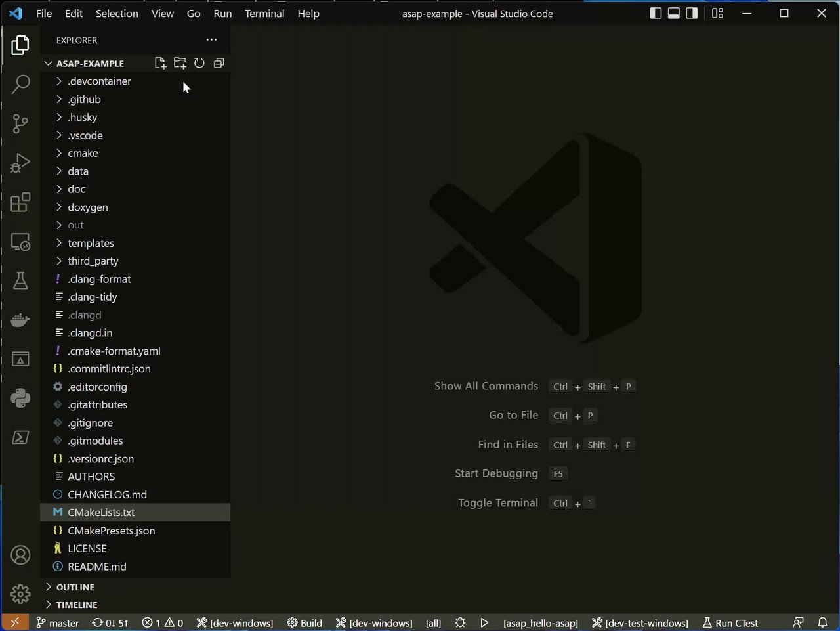Open the Terminal menu
Image resolution: width=840 pixels, height=631 pixels.
[264, 13]
